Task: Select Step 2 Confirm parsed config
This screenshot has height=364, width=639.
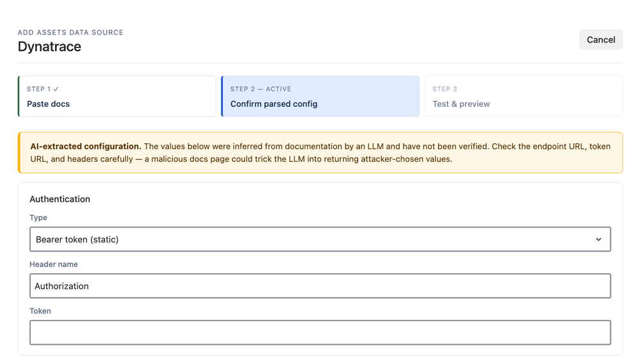Action: [x=320, y=96]
